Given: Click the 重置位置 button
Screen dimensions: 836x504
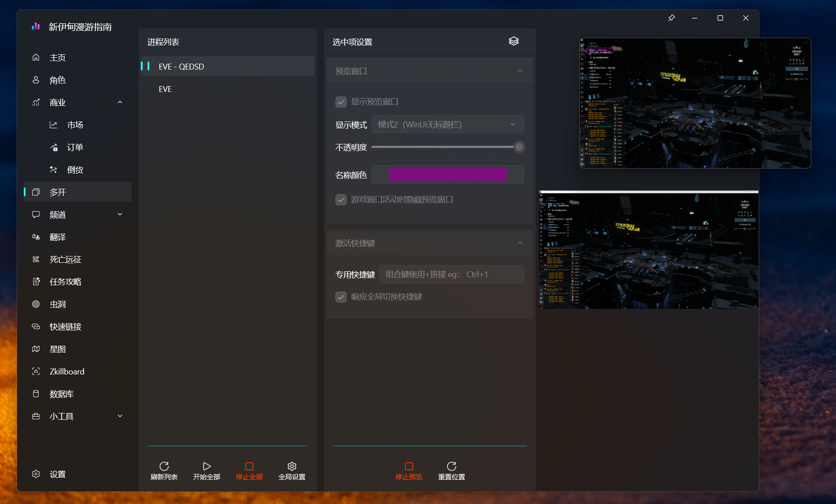Looking at the screenshot, I should (452, 471).
